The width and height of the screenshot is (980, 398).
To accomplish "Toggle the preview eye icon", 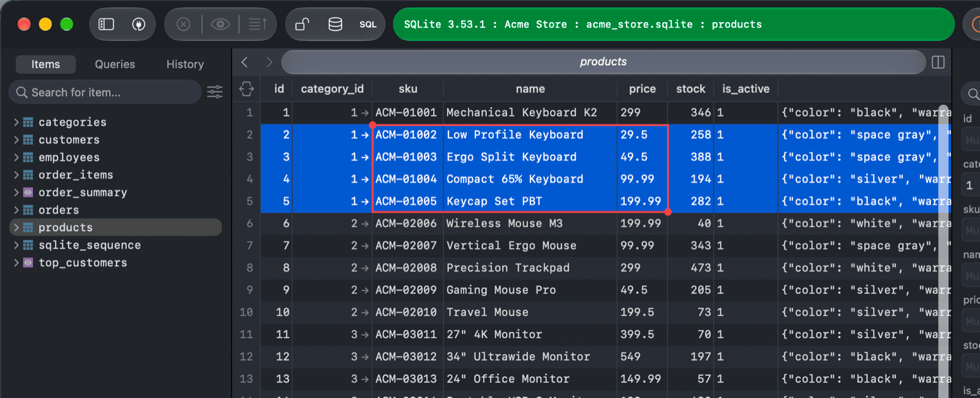I will point(221,24).
